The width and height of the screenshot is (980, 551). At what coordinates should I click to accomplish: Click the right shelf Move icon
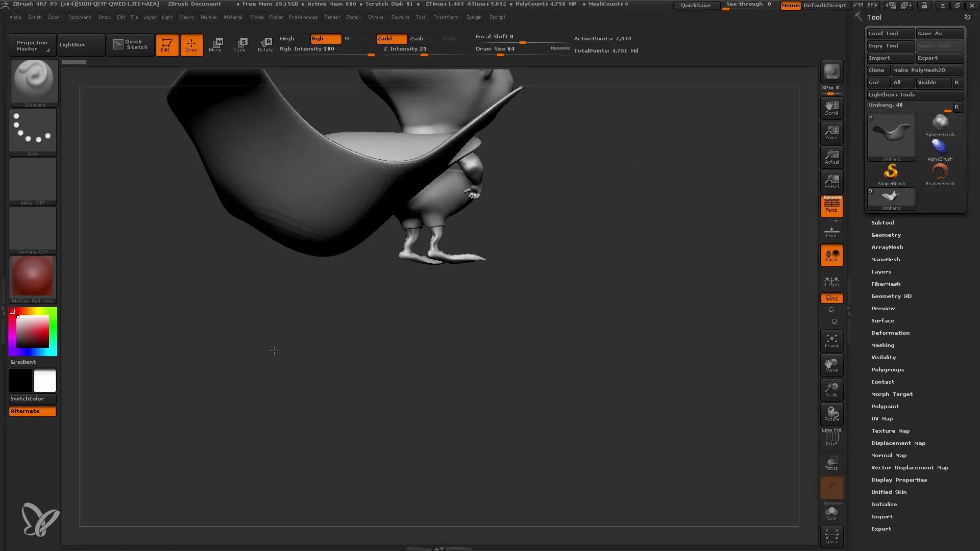click(831, 365)
